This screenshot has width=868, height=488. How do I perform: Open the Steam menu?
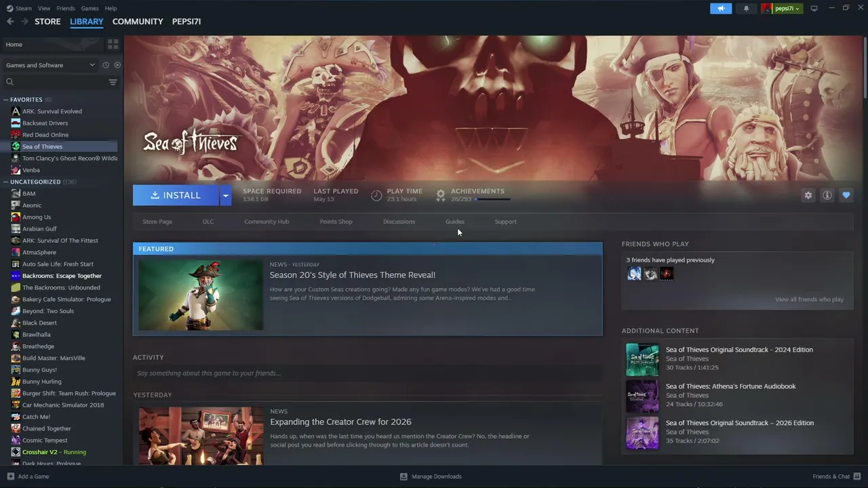coord(24,8)
